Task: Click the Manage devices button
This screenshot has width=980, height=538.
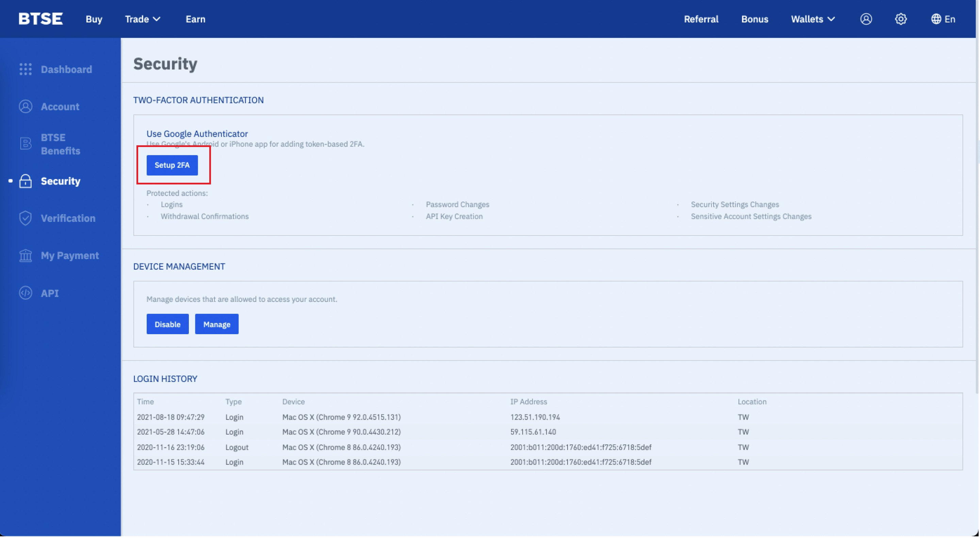Action: (x=216, y=325)
